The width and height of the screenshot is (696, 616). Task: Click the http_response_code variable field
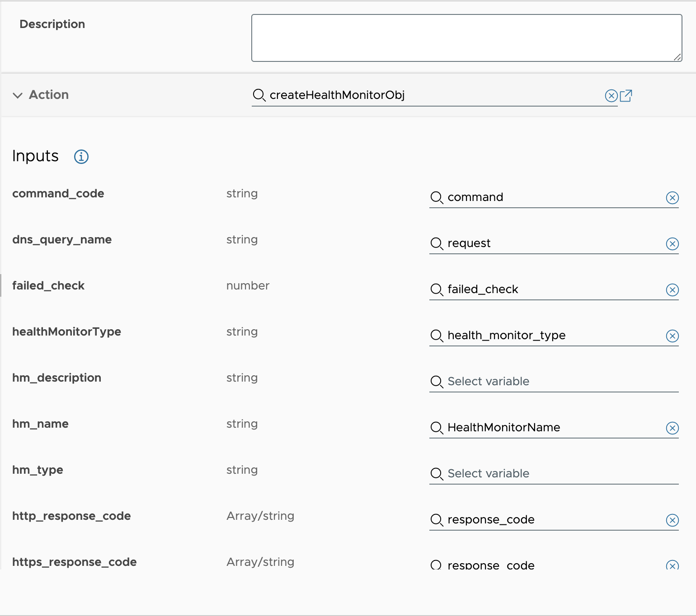[x=547, y=520]
